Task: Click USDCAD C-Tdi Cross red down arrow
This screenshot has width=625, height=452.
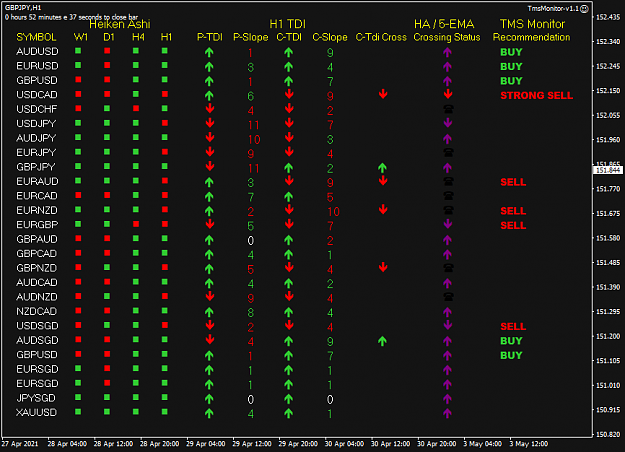Action: tap(383, 94)
